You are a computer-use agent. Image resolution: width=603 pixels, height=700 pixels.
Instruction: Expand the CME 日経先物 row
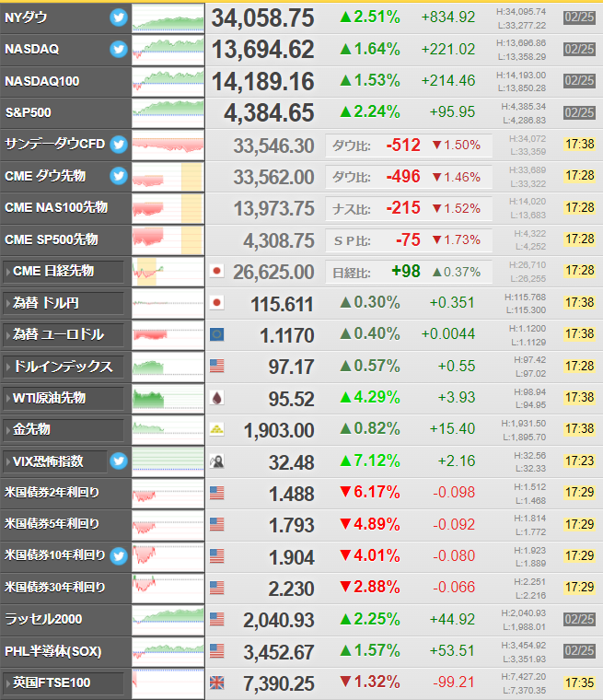click(63, 272)
